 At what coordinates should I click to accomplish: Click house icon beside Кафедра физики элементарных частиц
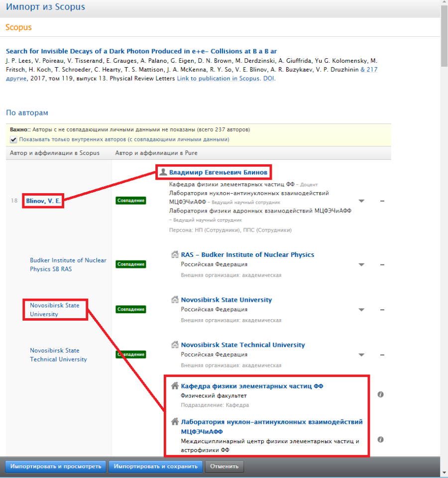(175, 386)
